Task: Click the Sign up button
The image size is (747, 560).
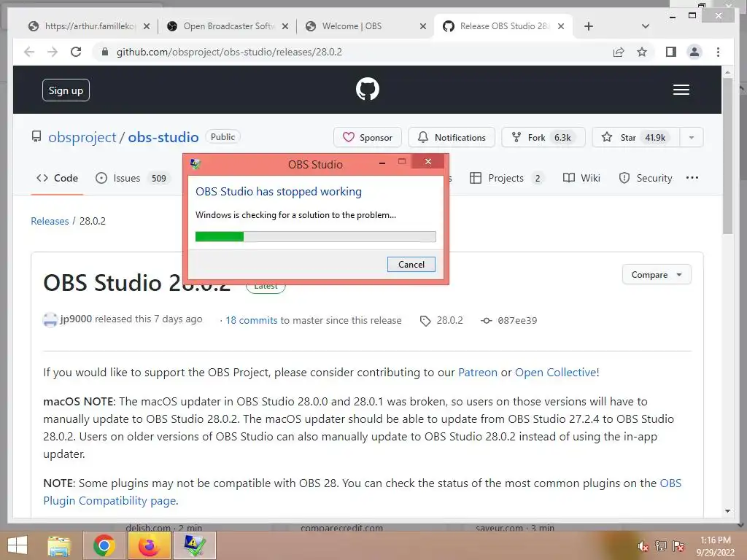Action: point(66,90)
